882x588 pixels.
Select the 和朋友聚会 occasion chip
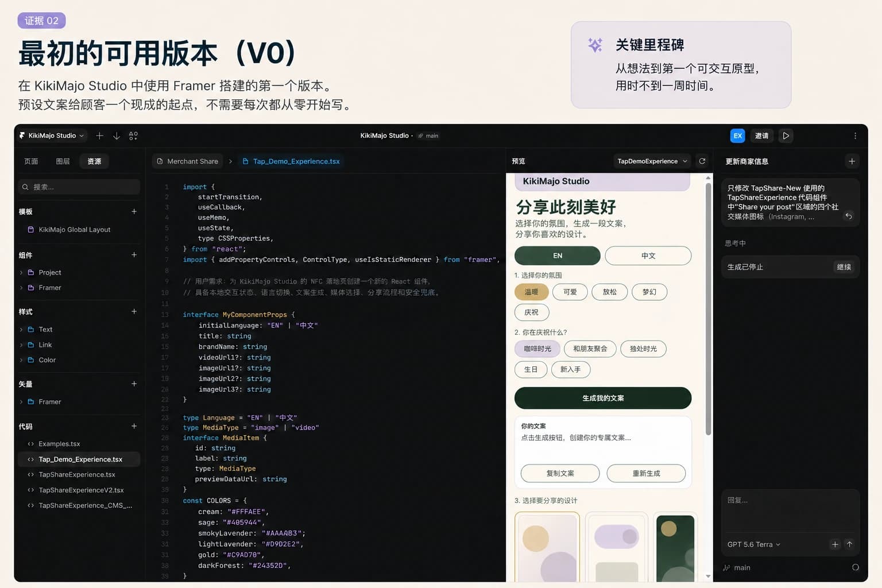[590, 349]
